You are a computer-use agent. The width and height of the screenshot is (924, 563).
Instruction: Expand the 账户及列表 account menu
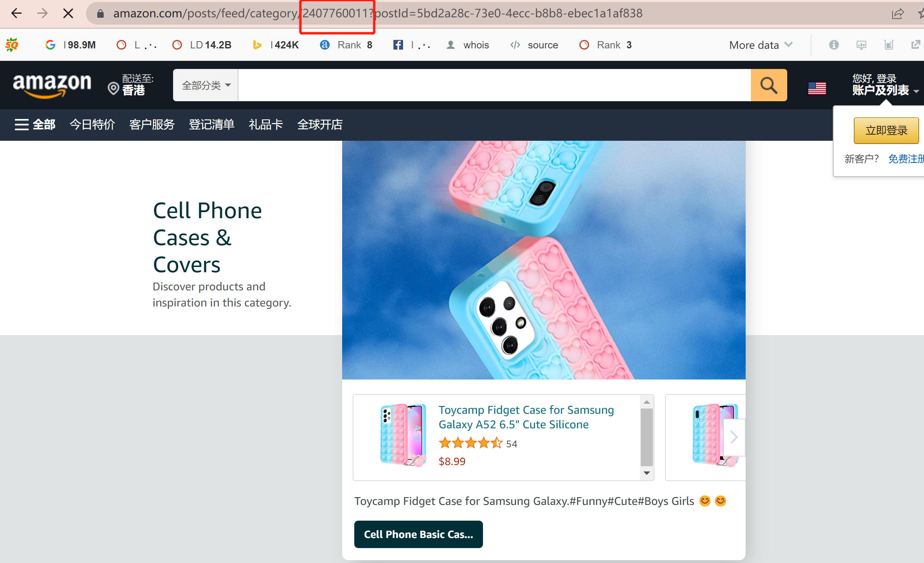point(882,90)
